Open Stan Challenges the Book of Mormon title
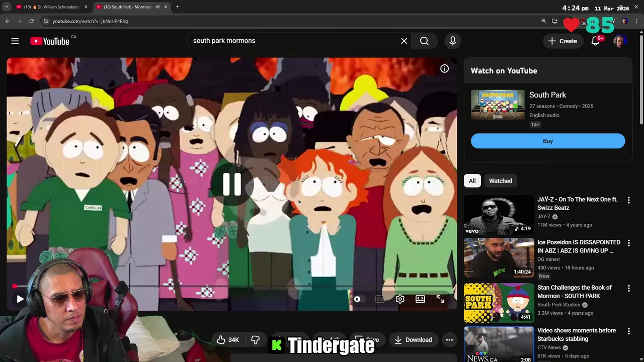644x362 pixels. click(575, 292)
